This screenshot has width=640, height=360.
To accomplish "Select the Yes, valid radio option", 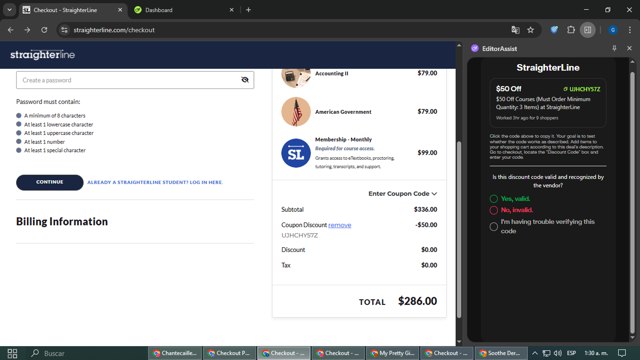I will click(493, 199).
